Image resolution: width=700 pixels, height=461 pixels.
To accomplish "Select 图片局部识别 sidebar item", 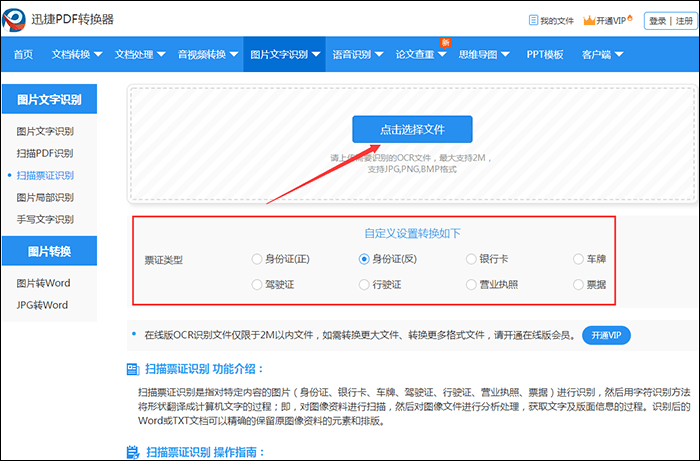I will tap(45, 197).
